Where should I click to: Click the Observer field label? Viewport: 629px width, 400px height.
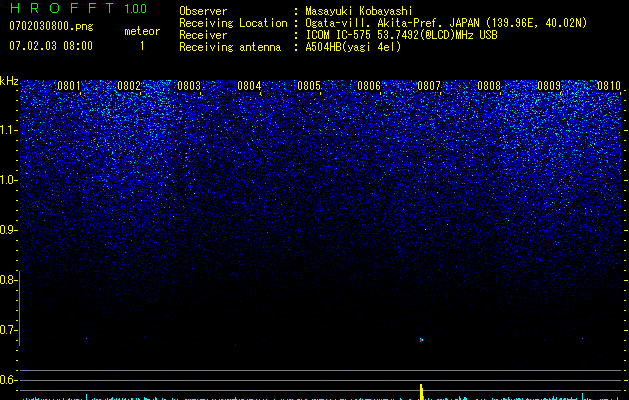coord(203,11)
